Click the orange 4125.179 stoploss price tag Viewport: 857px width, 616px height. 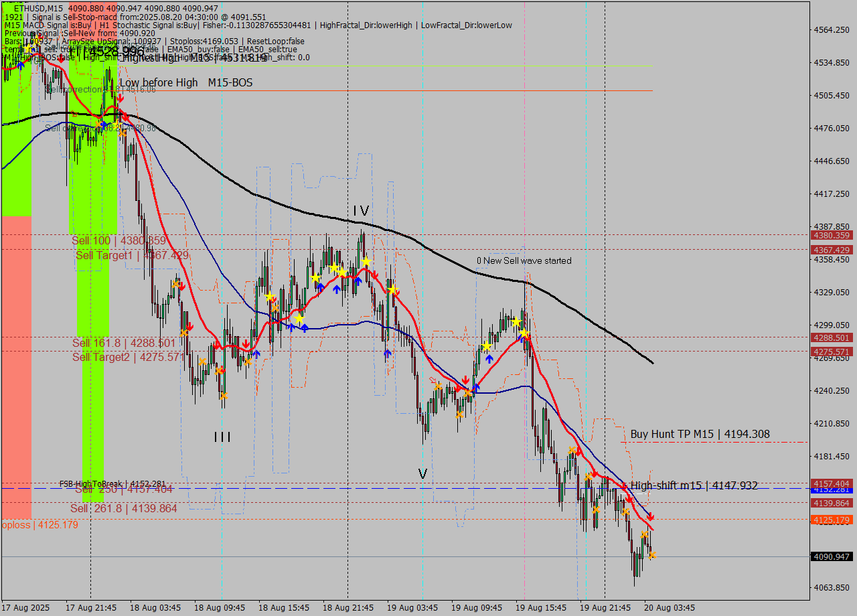[x=830, y=520]
